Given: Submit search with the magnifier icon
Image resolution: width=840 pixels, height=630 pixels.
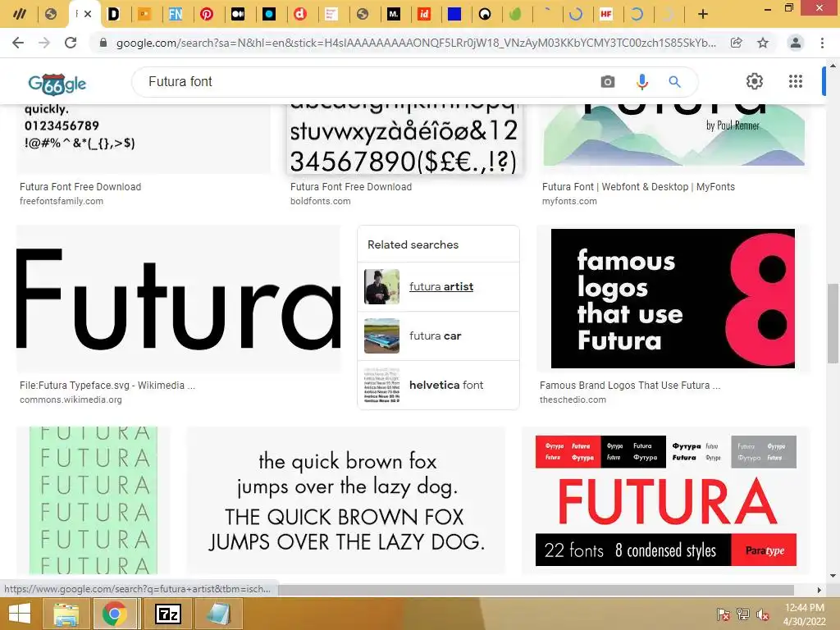Looking at the screenshot, I should (x=674, y=81).
